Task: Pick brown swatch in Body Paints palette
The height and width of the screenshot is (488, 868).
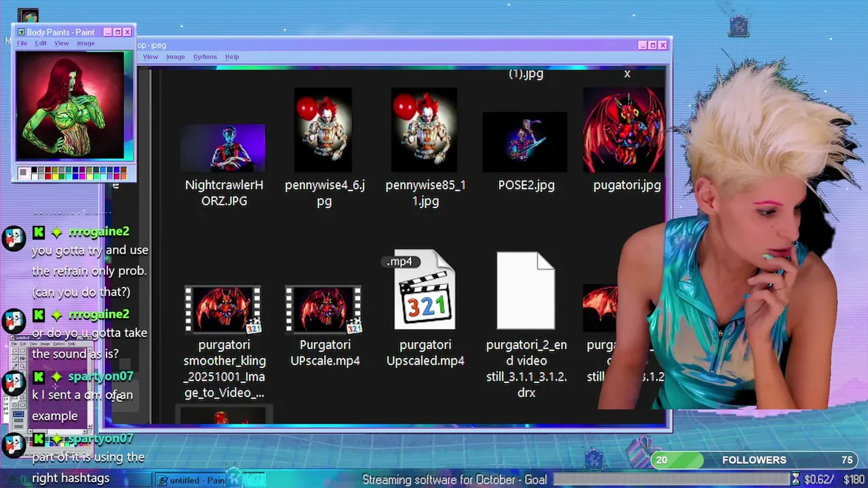Action: [x=123, y=169]
